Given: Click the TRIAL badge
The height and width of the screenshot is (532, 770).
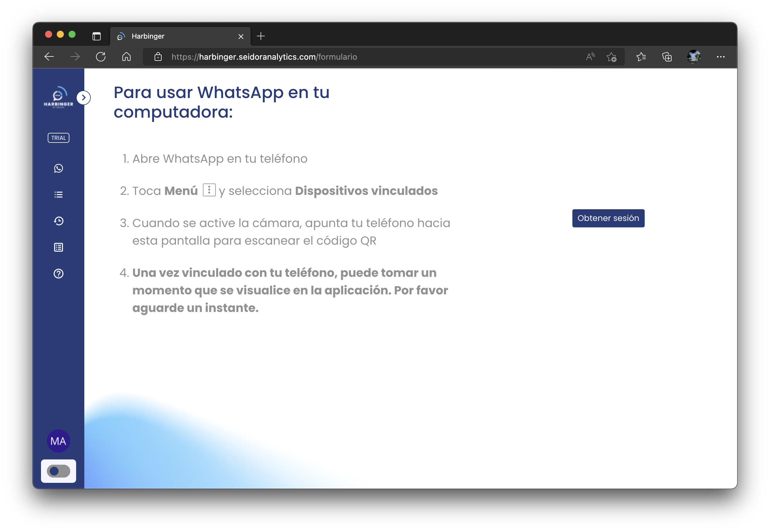Looking at the screenshot, I should 58,138.
